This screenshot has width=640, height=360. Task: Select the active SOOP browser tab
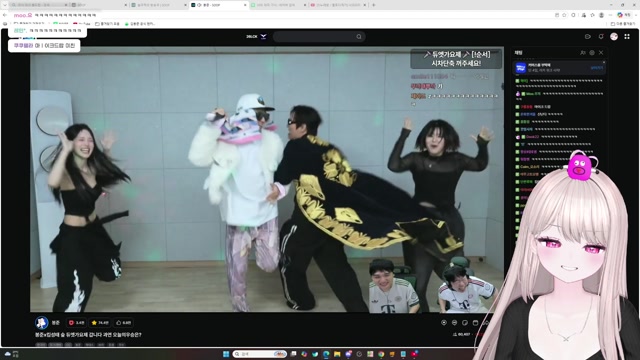(219, 5)
